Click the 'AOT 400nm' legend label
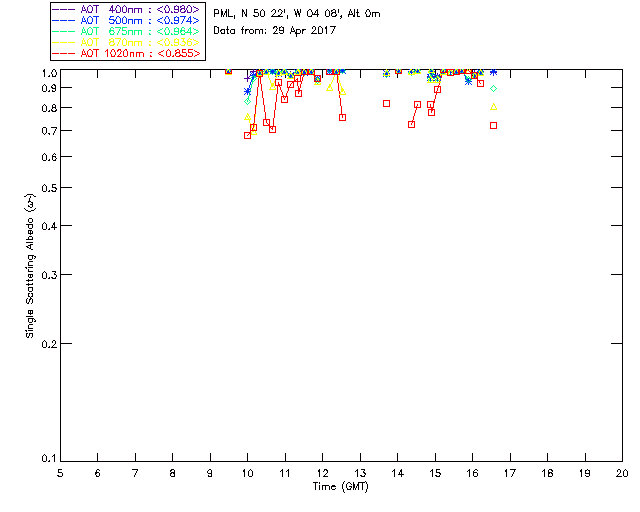This screenshot has height=512, width=640. [111, 9]
